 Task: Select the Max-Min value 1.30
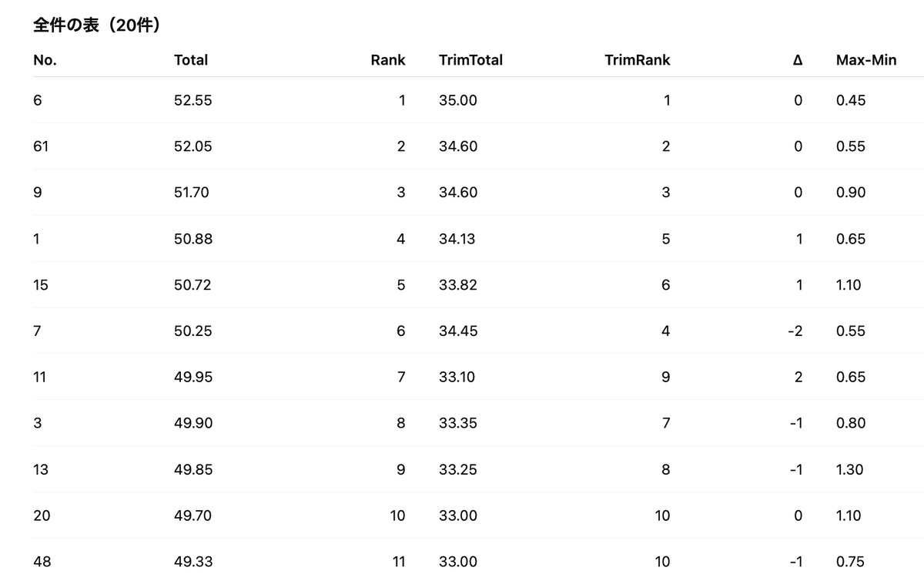pyautogui.click(x=850, y=469)
